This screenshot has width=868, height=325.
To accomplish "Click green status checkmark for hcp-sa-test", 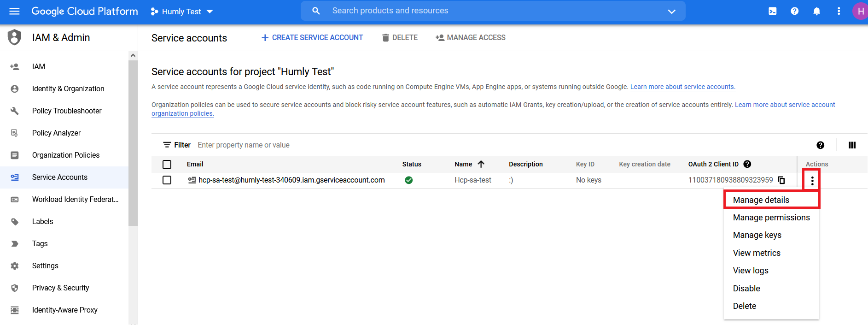I will point(408,180).
